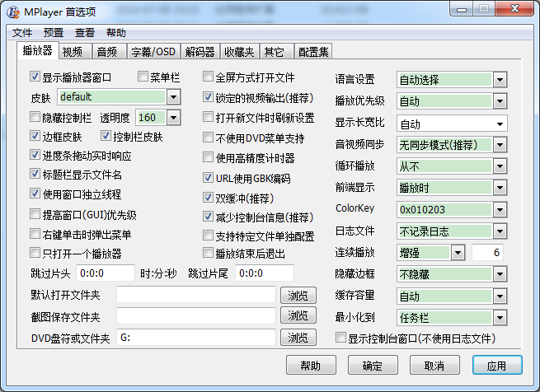This screenshot has width=540, height=392.
Task: Open the 缓存容量 dropdown
Action: (x=500, y=296)
